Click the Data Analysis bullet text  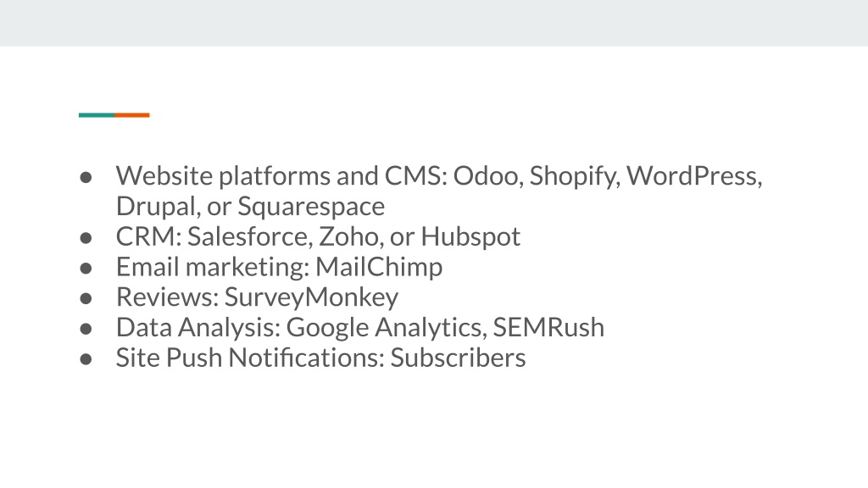[359, 328]
